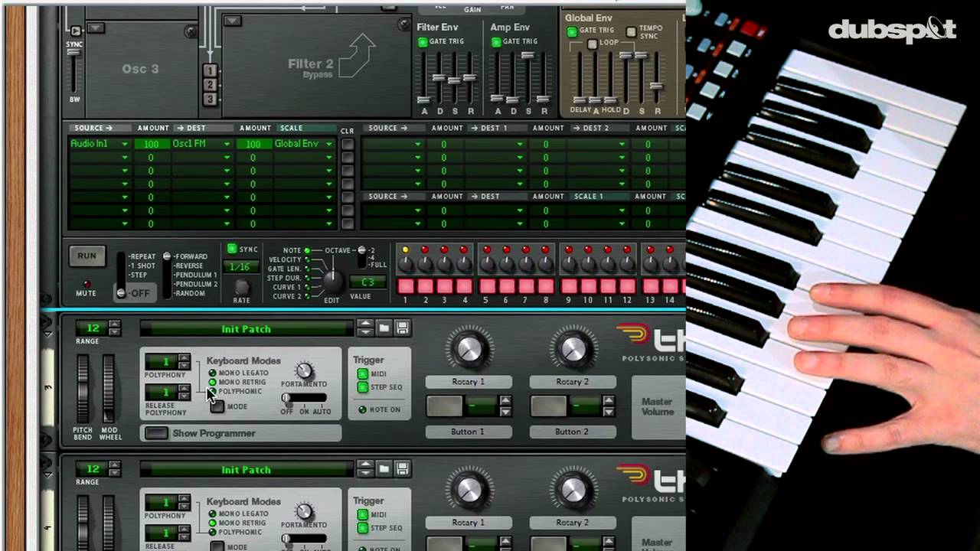Open the Global Env scale dropdown
Screen dimensions: 980x551
click(x=329, y=144)
